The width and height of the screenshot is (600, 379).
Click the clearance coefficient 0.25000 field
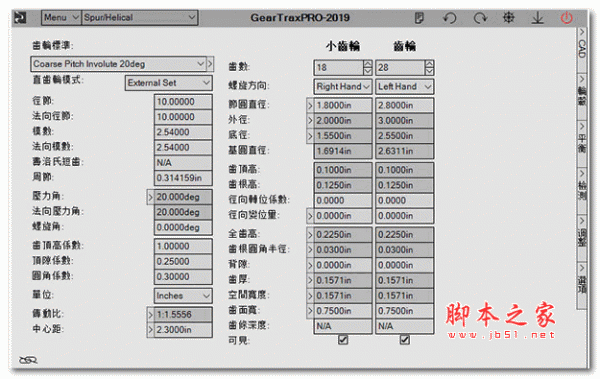[183, 261]
